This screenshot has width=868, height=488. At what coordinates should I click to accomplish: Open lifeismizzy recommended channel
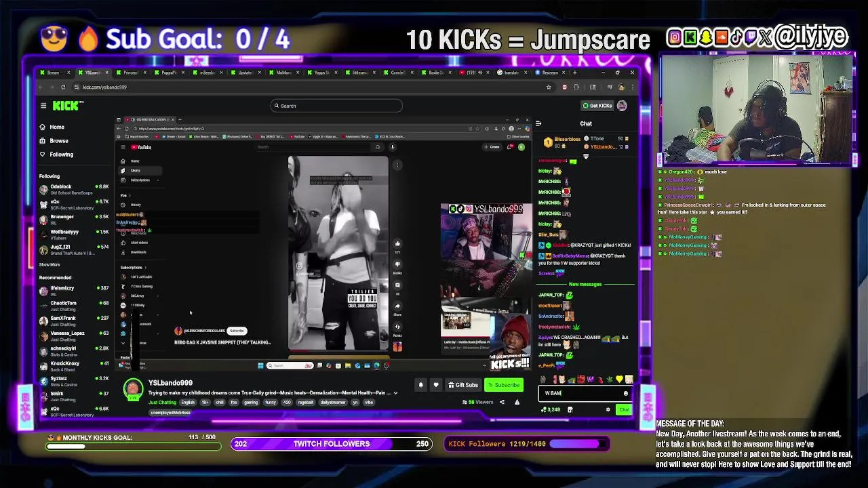(74, 291)
